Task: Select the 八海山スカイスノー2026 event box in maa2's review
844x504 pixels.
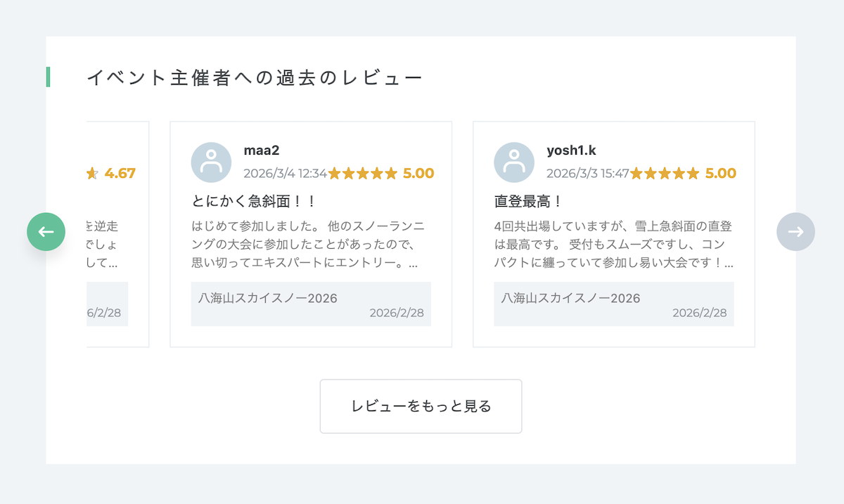Action: click(311, 304)
